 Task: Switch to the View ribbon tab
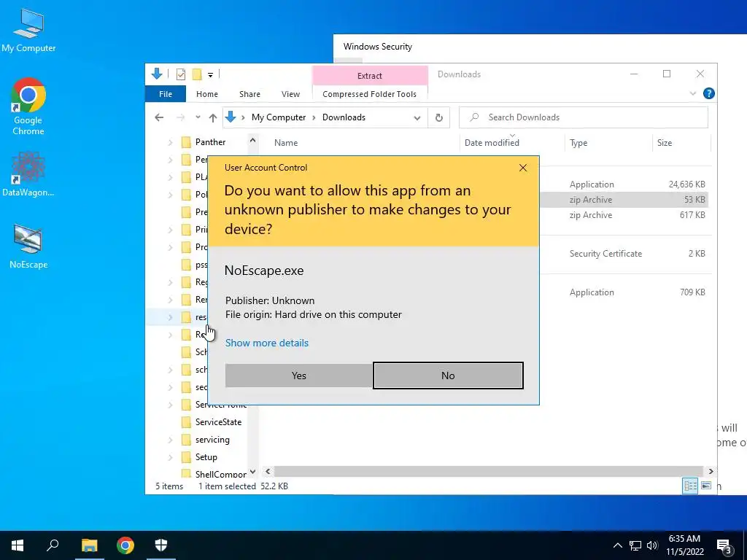click(290, 94)
